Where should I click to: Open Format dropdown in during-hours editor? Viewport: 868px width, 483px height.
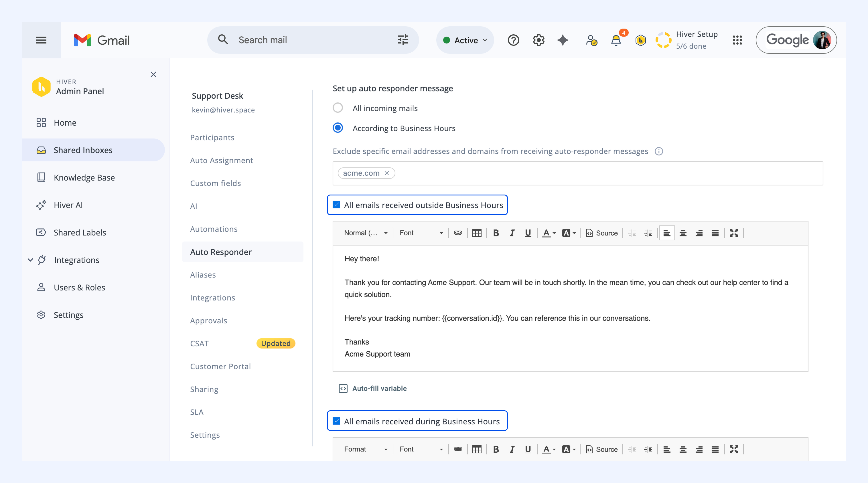tap(366, 449)
